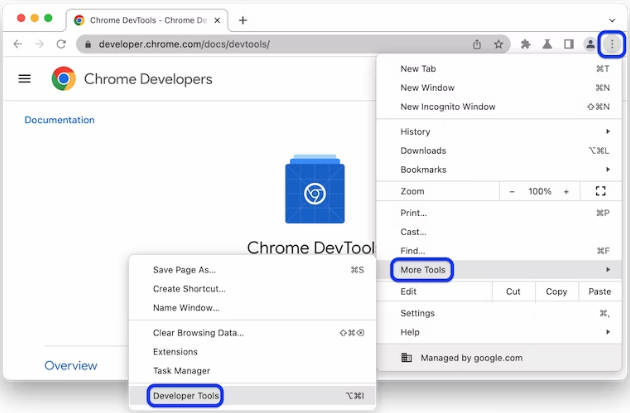This screenshot has width=630, height=413.
Task: Select Cast… in the menu
Action: 499,232
